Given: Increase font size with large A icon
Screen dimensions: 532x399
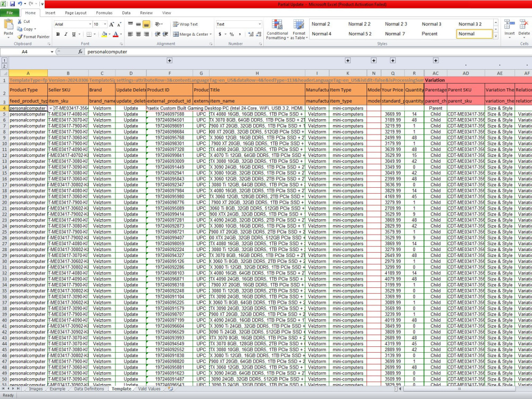Looking at the screenshot, I should [x=112, y=24].
